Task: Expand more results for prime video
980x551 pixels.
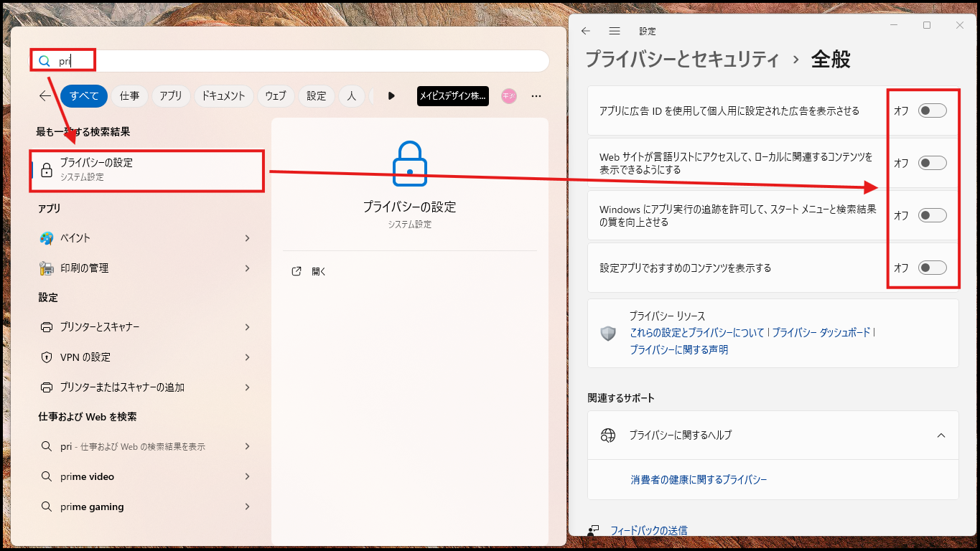Action: click(247, 476)
